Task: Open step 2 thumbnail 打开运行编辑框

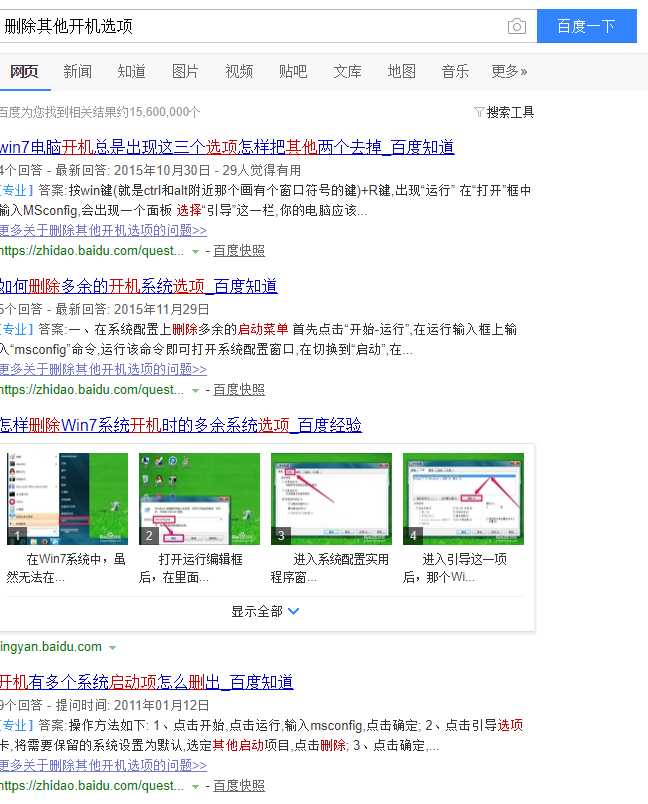Action: pos(199,498)
